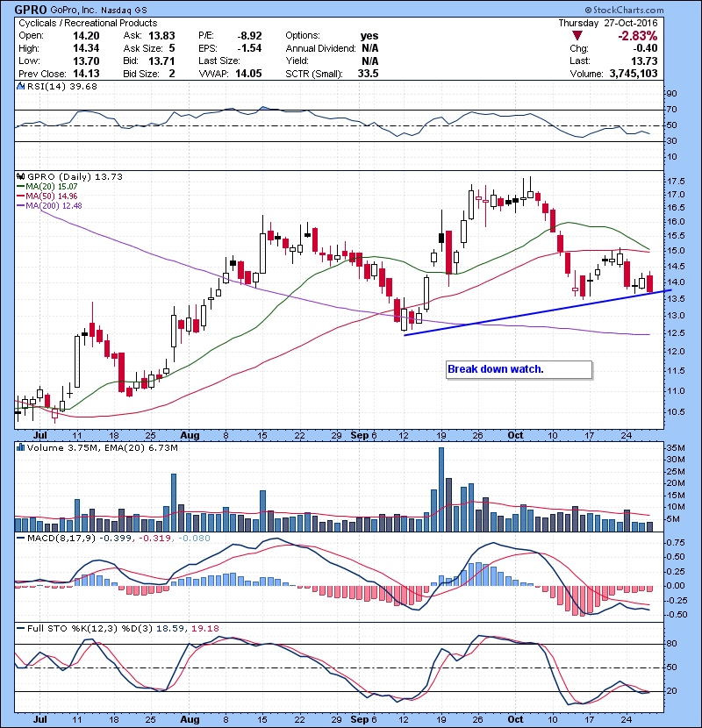Click 'Cyclicals / Recreational Products' sector label
Image resolution: width=702 pixels, height=728 pixels.
click(x=88, y=23)
